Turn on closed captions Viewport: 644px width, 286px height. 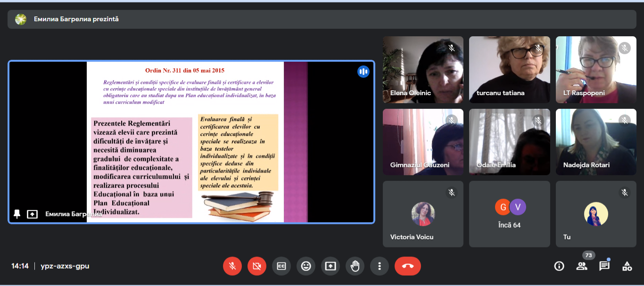click(x=281, y=266)
